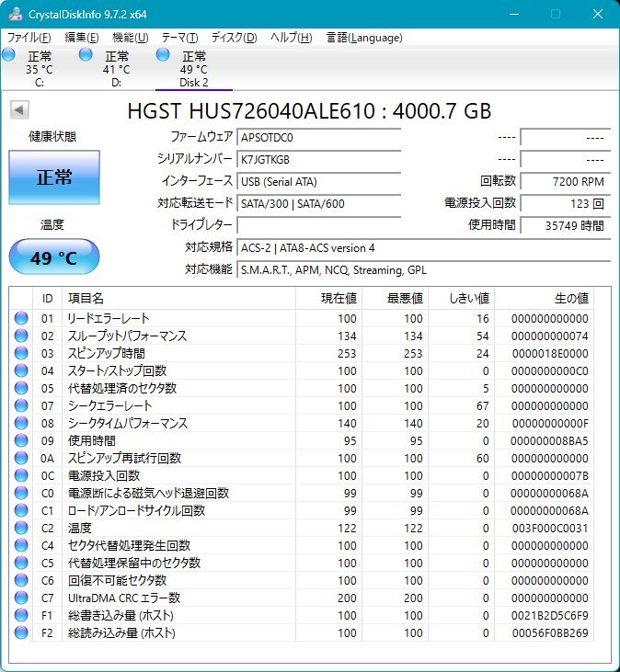Click UltraDMA CRC エラー数 current value 200
The height and width of the screenshot is (672, 620).
click(x=347, y=598)
